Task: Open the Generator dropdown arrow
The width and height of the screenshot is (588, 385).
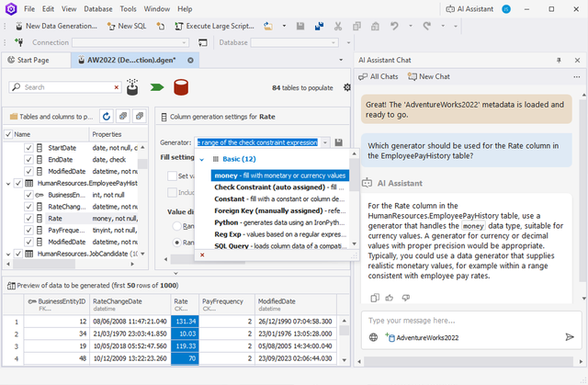Action: (325, 142)
